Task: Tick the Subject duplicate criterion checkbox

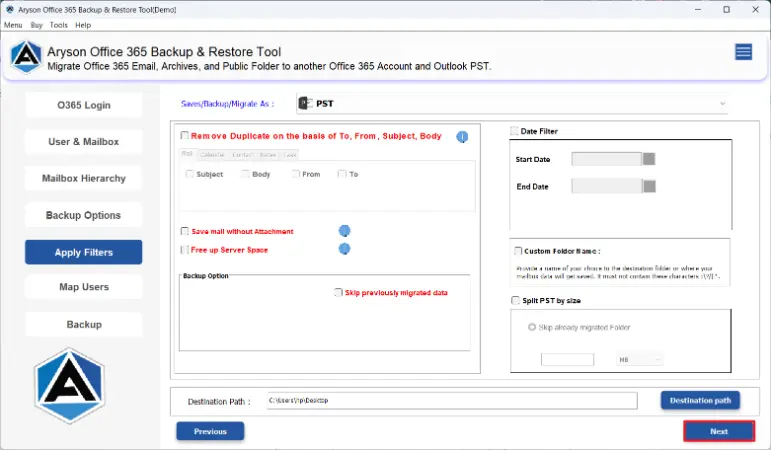Action: coord(189,174)
